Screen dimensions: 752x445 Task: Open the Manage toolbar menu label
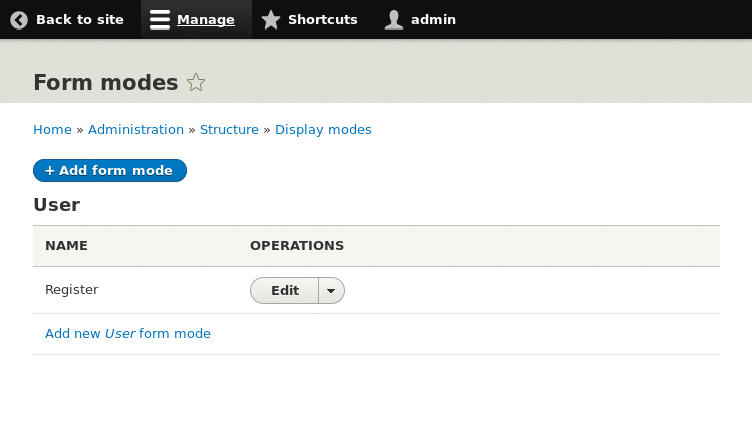tap(206, 20)
